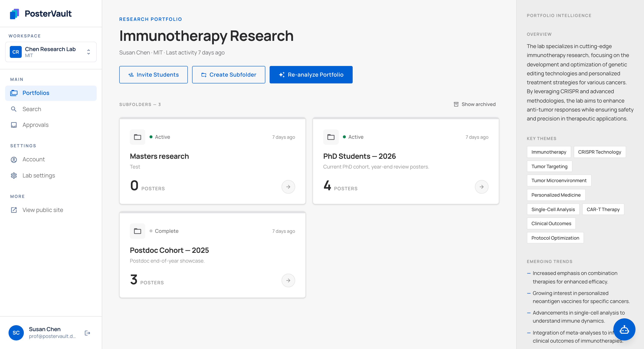Click Active status on Masters research card
The height and width of the screenshot is (349, 644).
coord(160,137)
